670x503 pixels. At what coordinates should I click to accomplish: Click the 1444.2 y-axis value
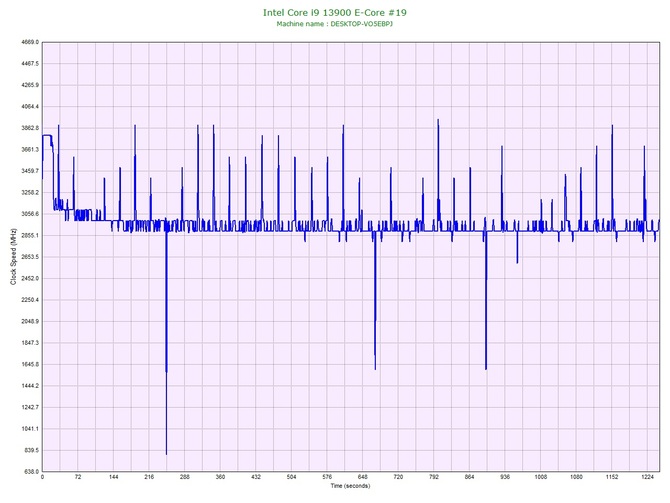pyautogui.click(x=30, y=385)
